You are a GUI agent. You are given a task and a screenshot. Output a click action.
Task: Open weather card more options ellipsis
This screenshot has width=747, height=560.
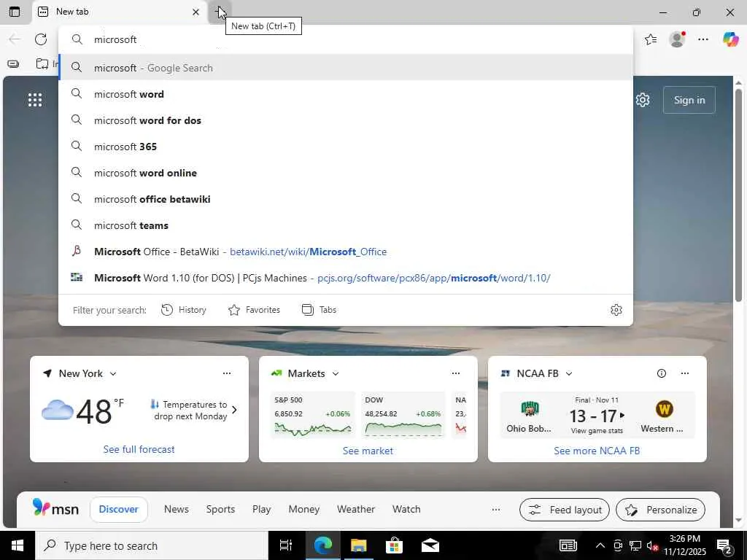(227, 373)
